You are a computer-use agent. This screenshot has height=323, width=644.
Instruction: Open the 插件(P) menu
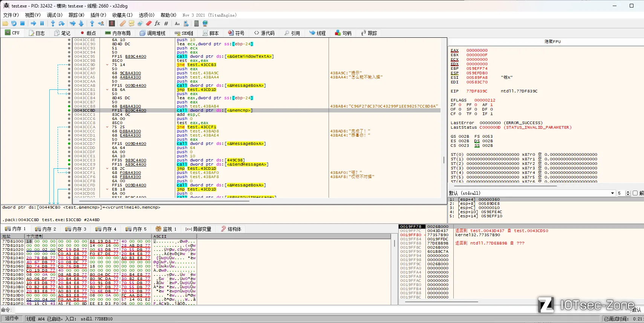coord(98,15)
